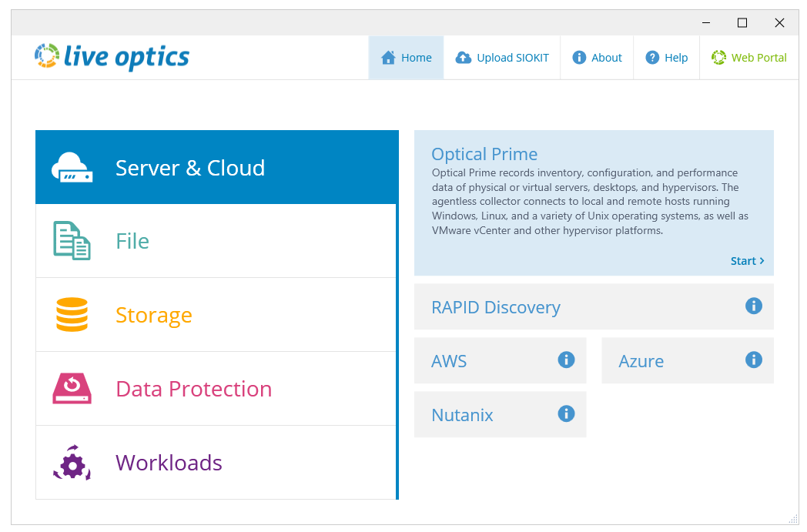Show info for AWS

click(x=566, y=360)
